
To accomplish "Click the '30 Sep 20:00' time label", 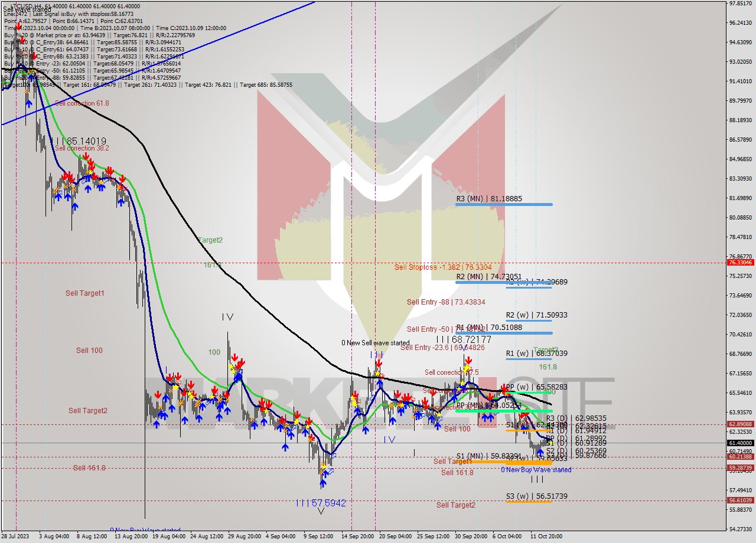I will coord(471,537).
